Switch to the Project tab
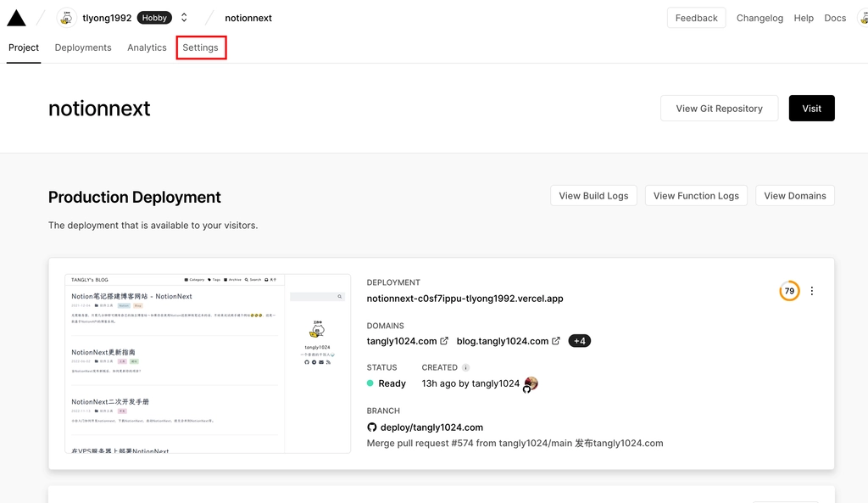 point(23,48)
